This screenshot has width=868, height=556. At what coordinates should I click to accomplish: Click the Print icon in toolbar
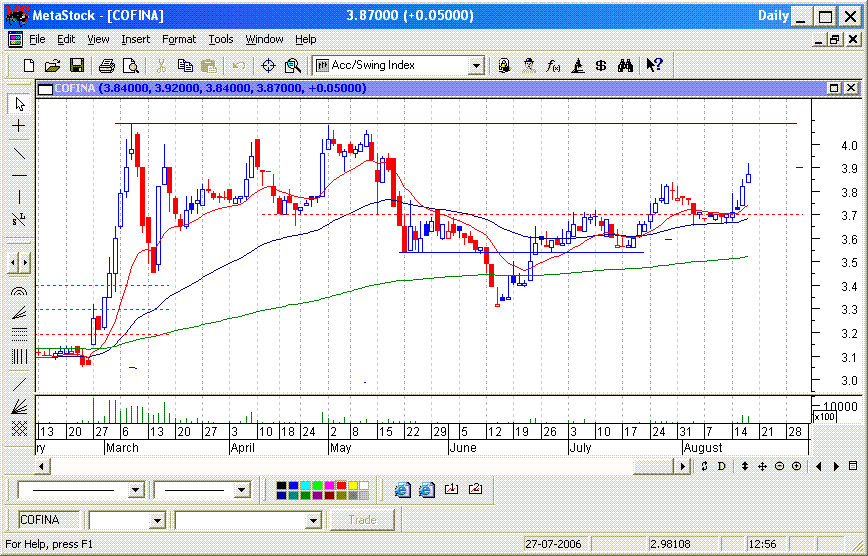(107, 66)
